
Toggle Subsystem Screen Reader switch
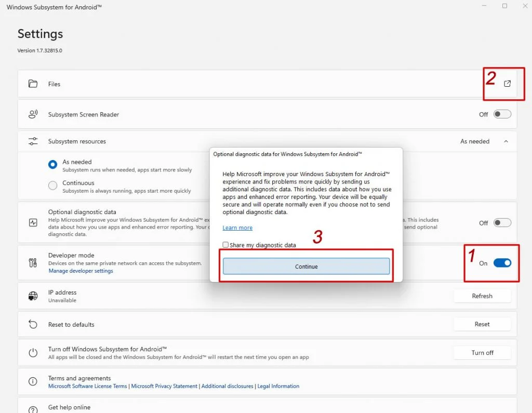click(x=502, y=114)
